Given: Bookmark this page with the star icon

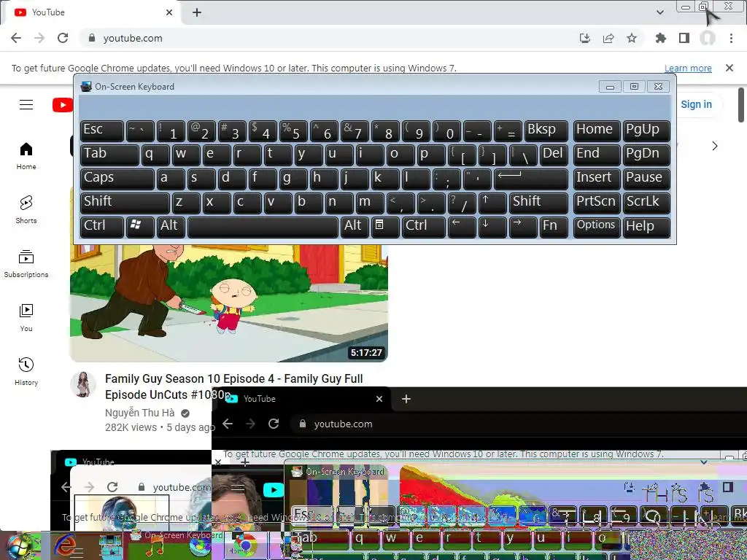Looking at the screenshot, I should pyautogui.click(x=632, y=38).
